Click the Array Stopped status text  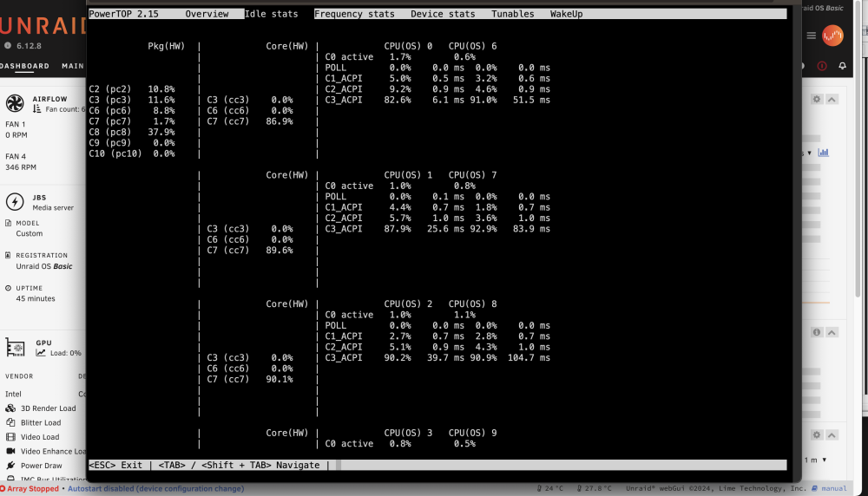tap(33, 489)
